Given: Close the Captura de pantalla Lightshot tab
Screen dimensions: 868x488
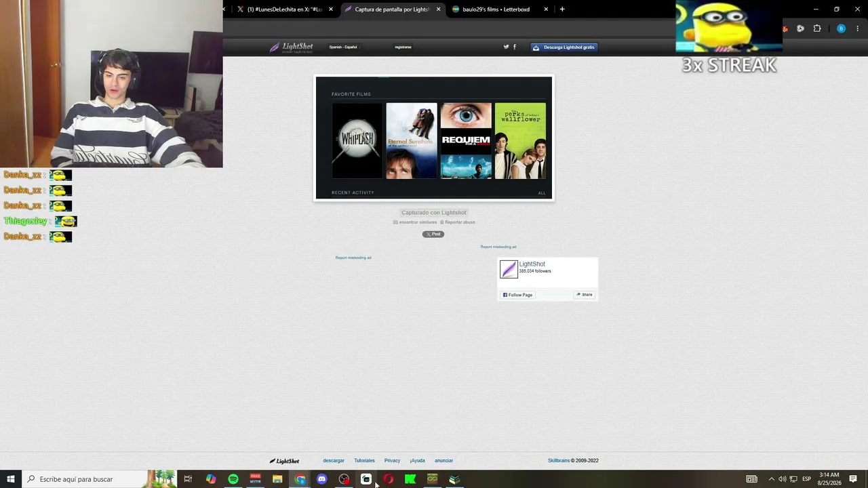Looking at the screenshot, I should coord(438,9).
